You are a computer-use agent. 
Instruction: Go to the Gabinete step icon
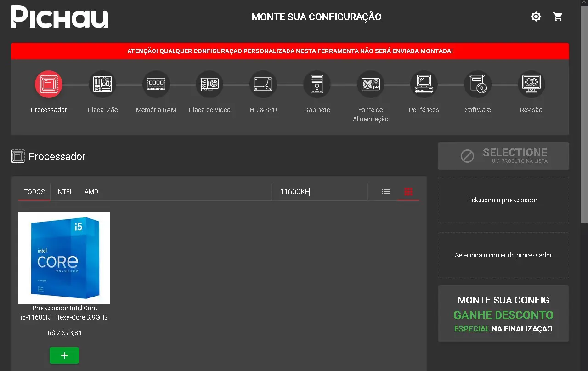[x=317, y=84]
